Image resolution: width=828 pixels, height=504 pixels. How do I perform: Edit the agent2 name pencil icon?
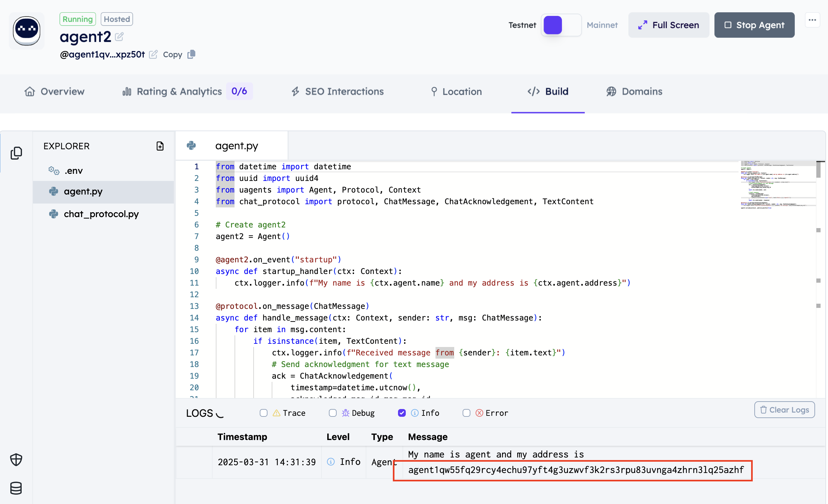tap(119, 37)
